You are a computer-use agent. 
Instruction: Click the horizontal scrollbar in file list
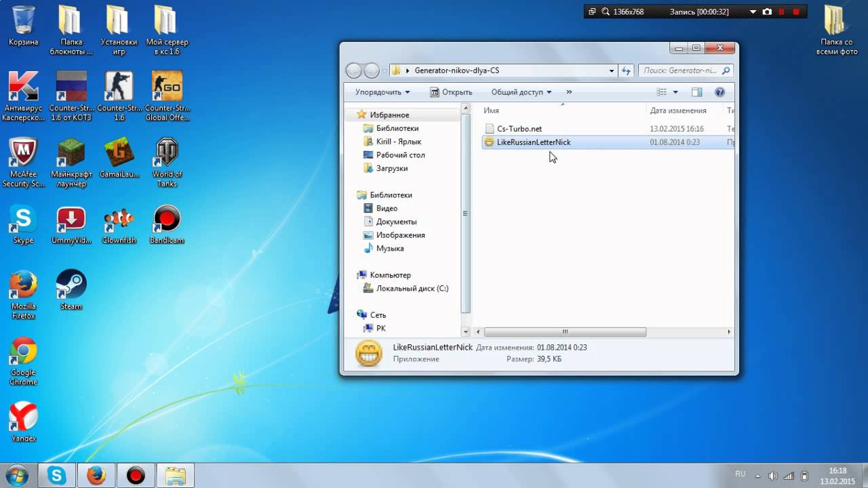coord(565,332)
